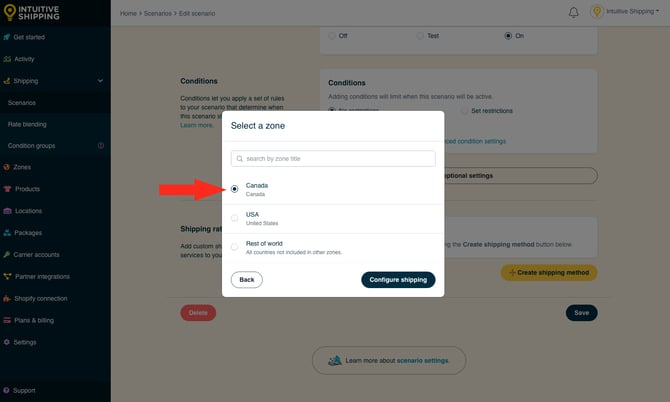Click the Get started rocket icon
670x402 pixels.
click(x=7, y=37)
